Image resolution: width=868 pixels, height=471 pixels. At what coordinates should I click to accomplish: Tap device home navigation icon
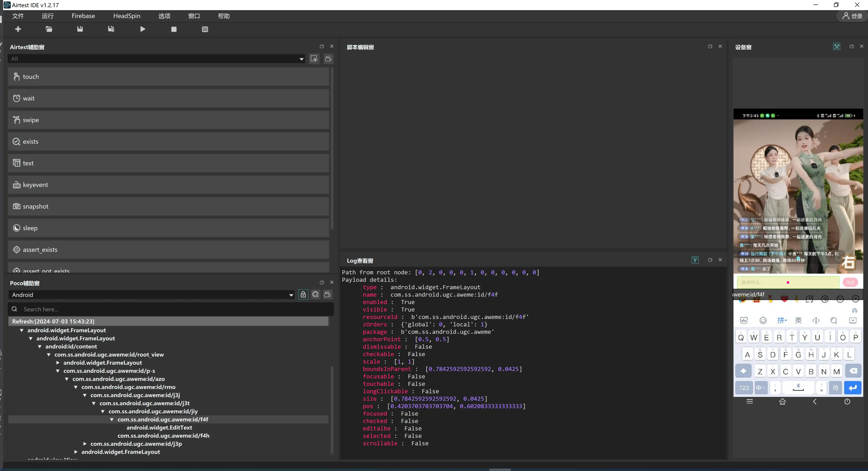(x=782, y=401)
